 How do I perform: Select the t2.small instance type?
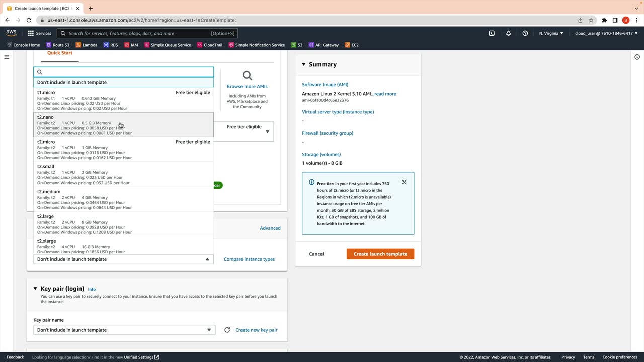(x=124, y=174)
